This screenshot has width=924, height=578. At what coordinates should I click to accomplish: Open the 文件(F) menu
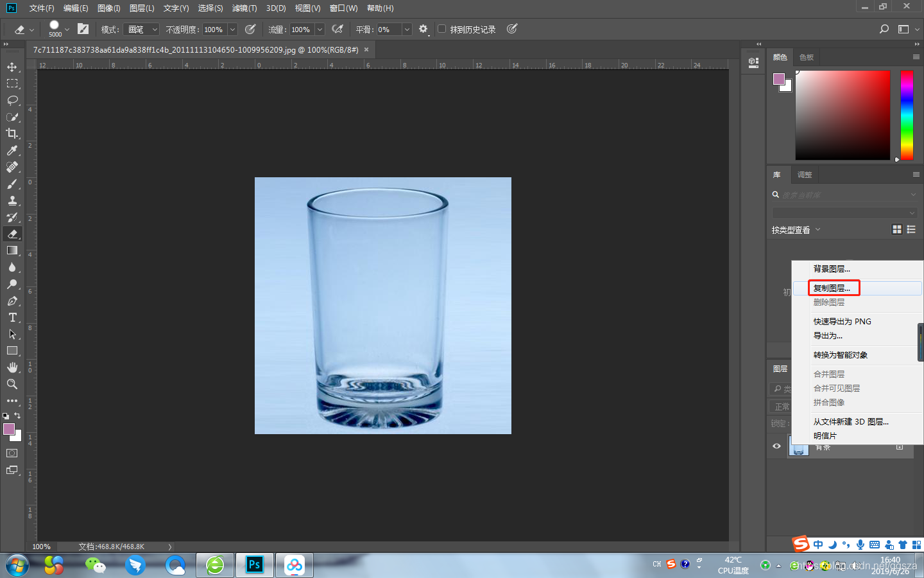click(42, 8)
